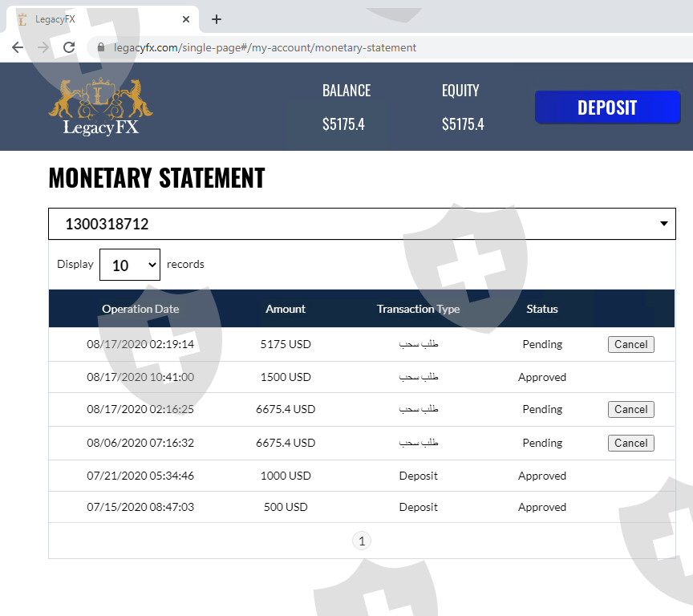Click the blue DEPOSIT button
This screenshot has width=693, height=616.
click(x=607, y=107)
